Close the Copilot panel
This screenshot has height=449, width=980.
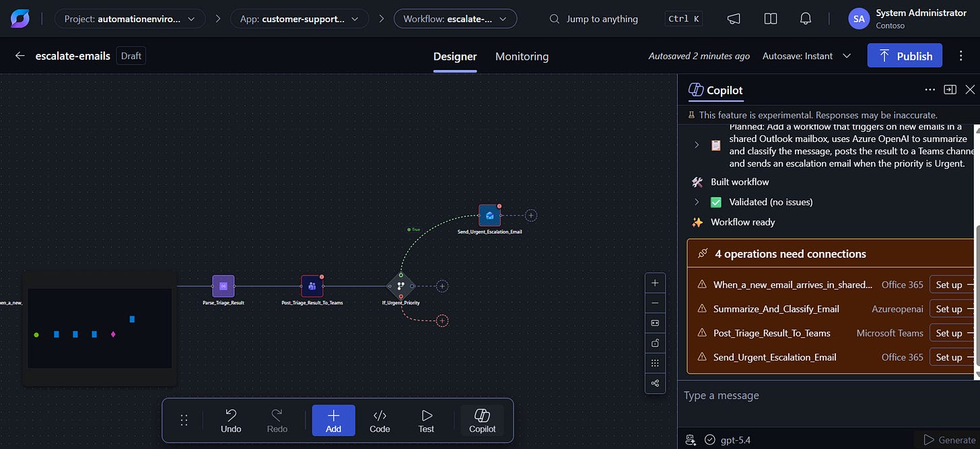[970, 89]
